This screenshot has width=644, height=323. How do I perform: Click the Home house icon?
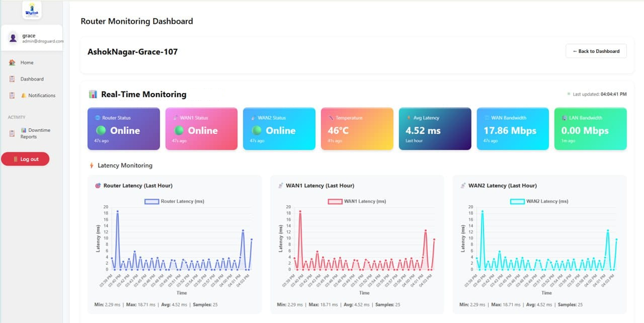[x=12, y=62]
